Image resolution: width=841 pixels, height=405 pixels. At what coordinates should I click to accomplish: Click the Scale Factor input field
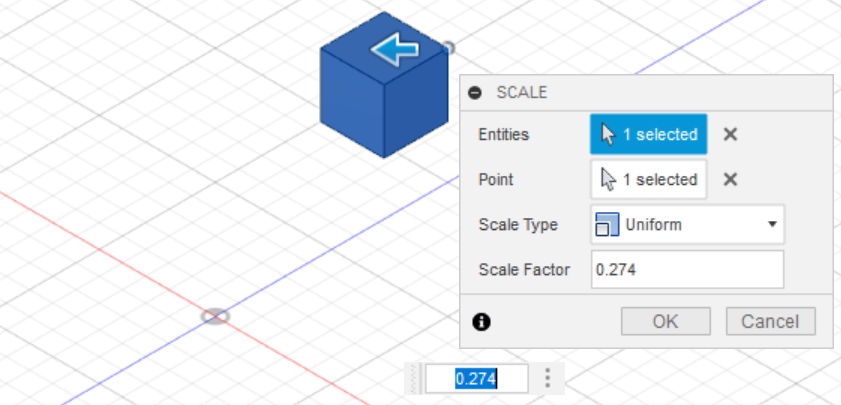point(688,269)
